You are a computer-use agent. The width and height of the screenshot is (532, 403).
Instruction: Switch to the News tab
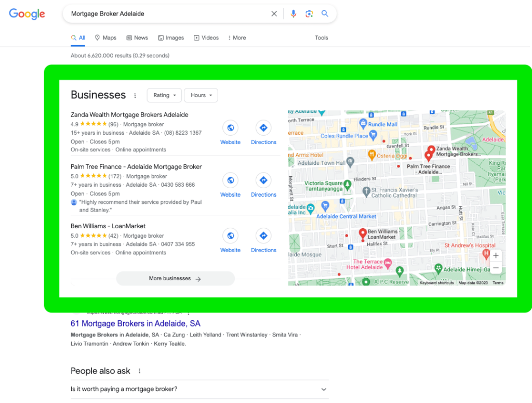coord(137,37)
